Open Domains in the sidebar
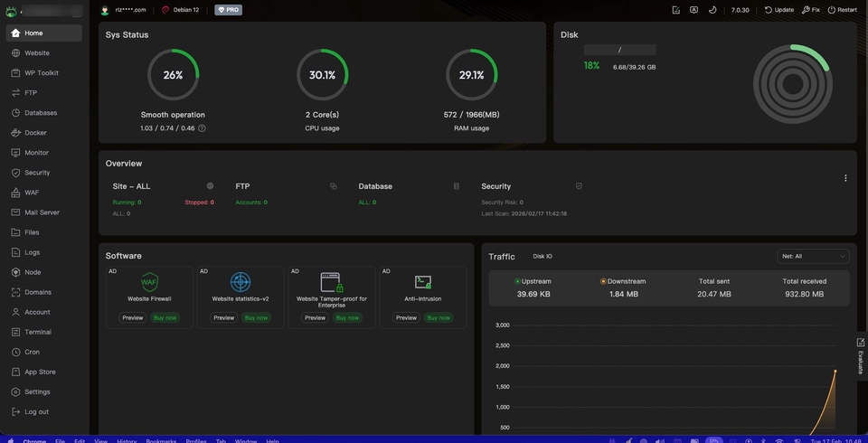Screen dimensions: 868x443 (x=44, y=292)
